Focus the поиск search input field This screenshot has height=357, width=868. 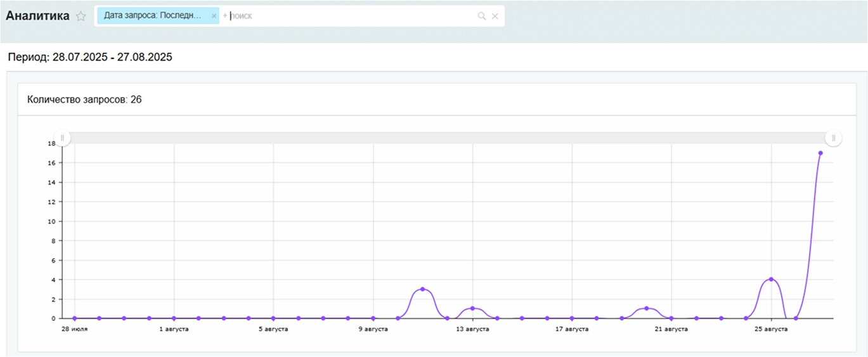[x=349, y=16]
